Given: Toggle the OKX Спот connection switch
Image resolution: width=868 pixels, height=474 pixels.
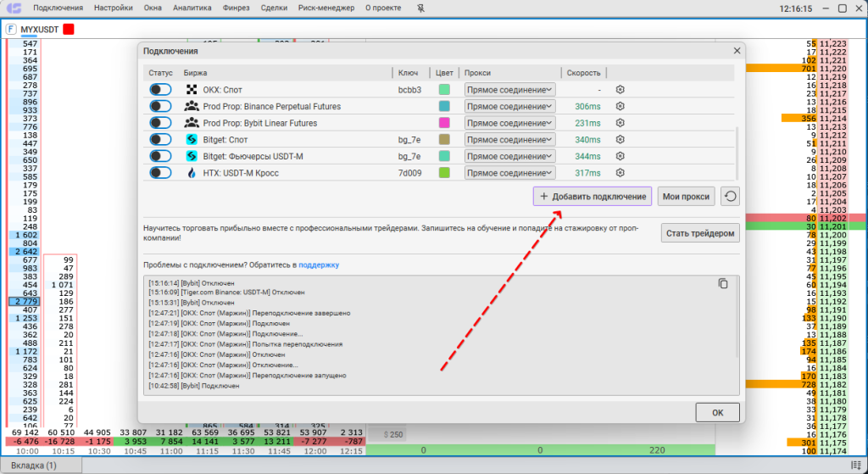Looking at the screenshot, I should pos(160,90).
